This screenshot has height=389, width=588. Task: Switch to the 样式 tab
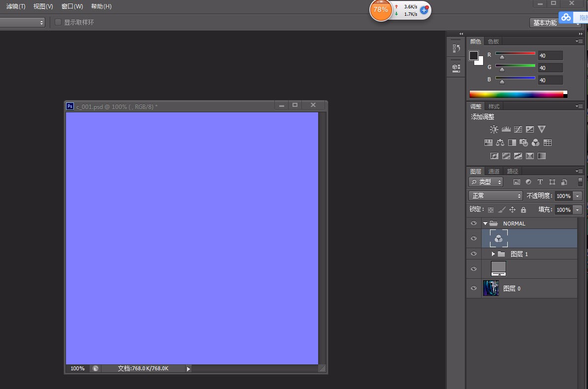coord(493,106)
